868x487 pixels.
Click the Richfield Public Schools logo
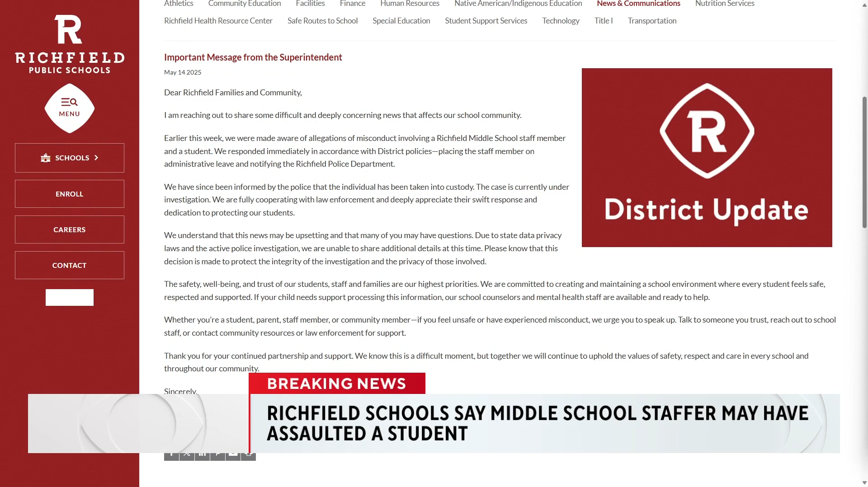70,44
